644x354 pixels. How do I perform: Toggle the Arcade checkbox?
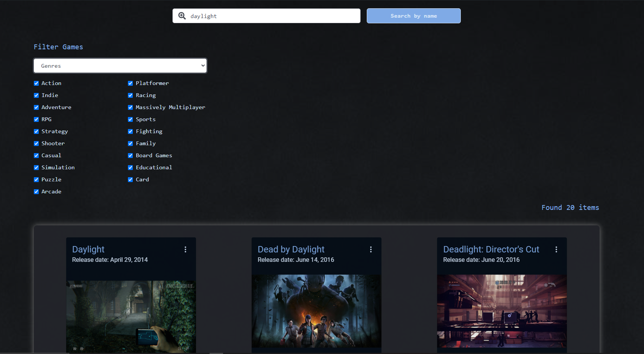(36, 192)
